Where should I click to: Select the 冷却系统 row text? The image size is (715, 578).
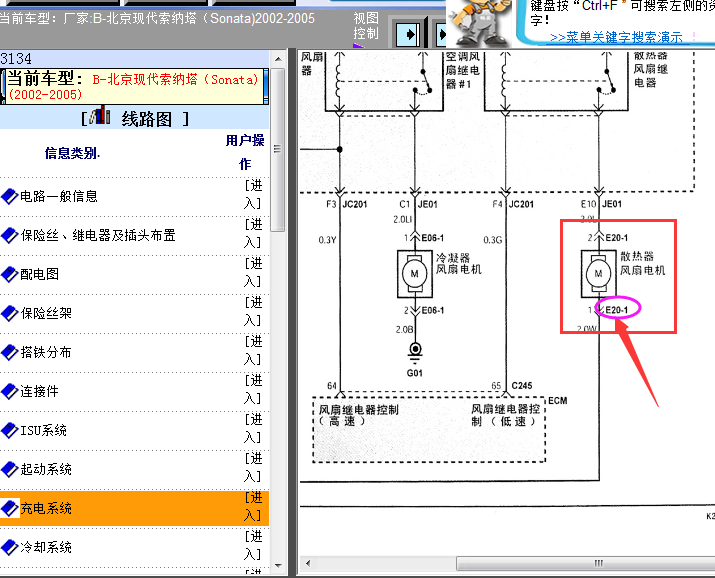tap(46, 547)
